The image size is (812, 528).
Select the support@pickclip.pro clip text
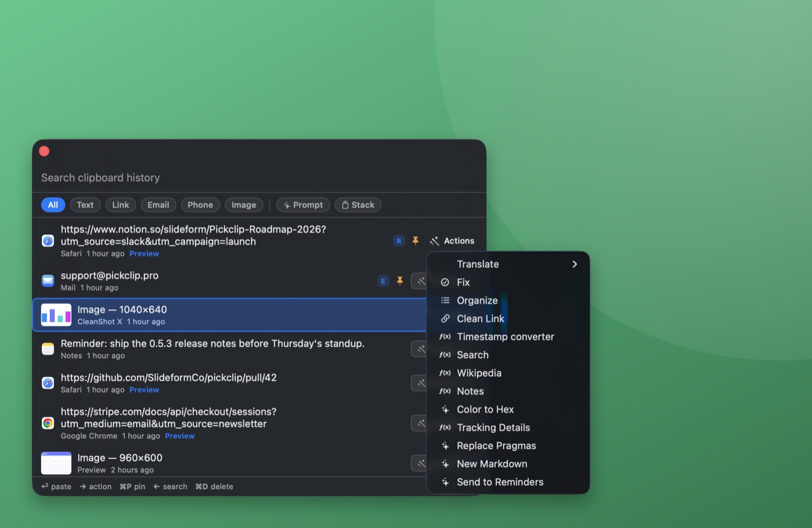[109, 275]
